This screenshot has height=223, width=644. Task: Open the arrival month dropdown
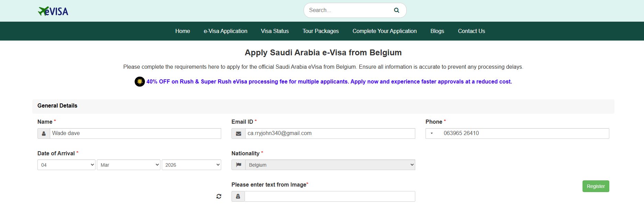[128, 165]
